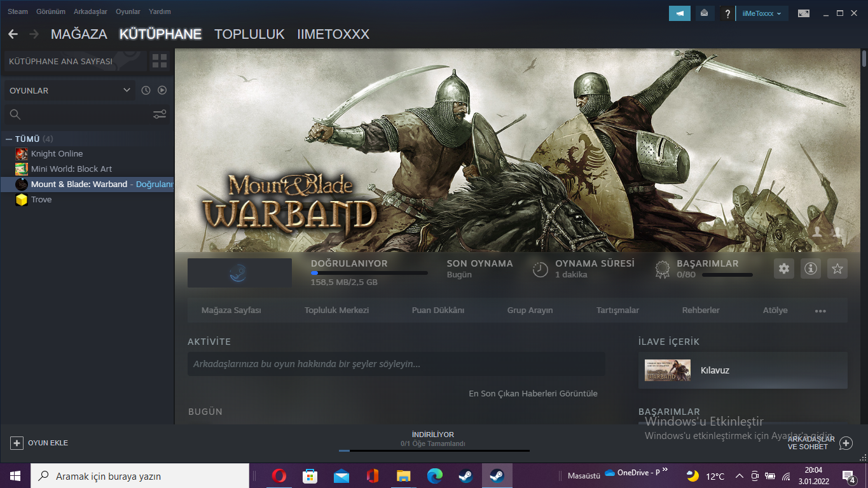Select Knight Online in the library list

pyautogui.click(x=87, y=153)
